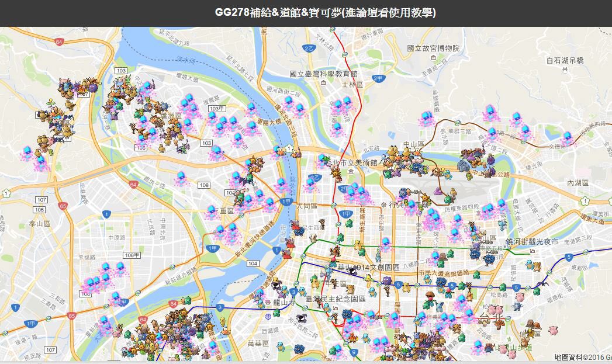Click the temple icon beside 行天宮

coord(384,204)
